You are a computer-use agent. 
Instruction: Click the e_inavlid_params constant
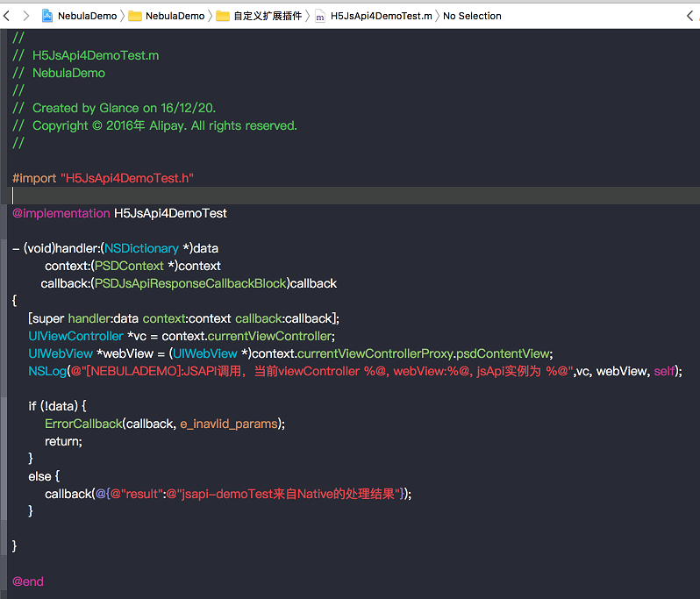tap(231, 424)
